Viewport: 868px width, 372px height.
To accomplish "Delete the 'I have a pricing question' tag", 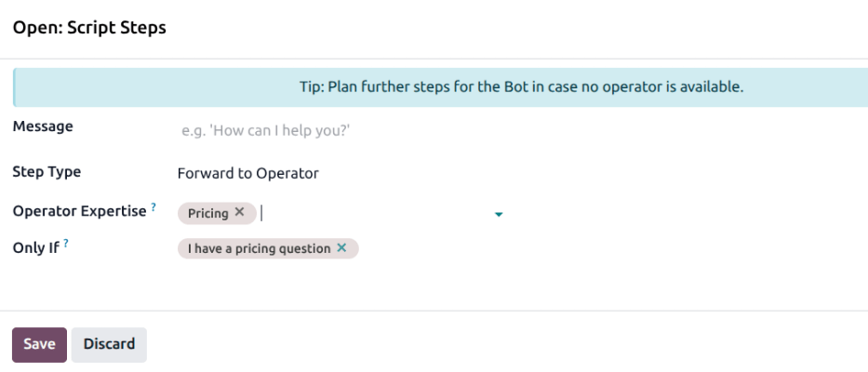I will [x=341, y=248].
